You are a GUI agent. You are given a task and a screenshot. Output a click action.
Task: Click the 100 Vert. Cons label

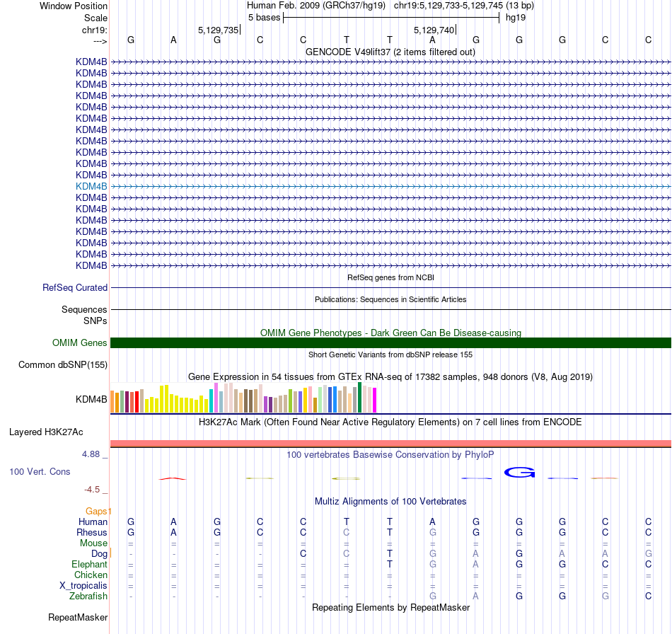tap(40, 471)
